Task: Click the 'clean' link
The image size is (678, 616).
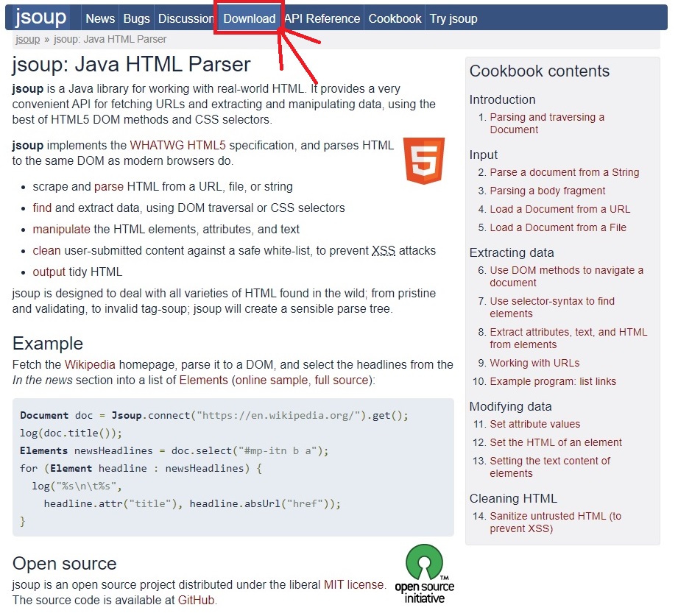Action: tap(46, 251)
